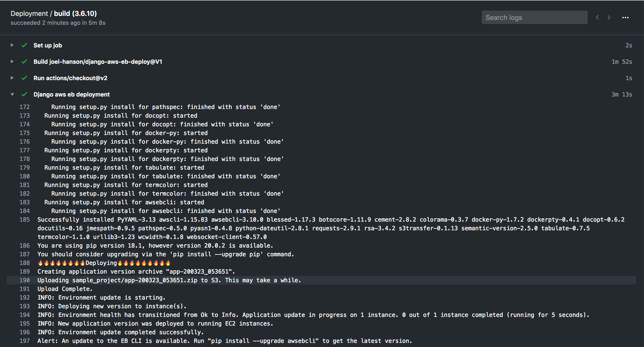Expand the Build joel-hanson/django-aws-eb-deploy@V1 step
Viewport: 644px width, 347px height.
[x=12, y=62]
